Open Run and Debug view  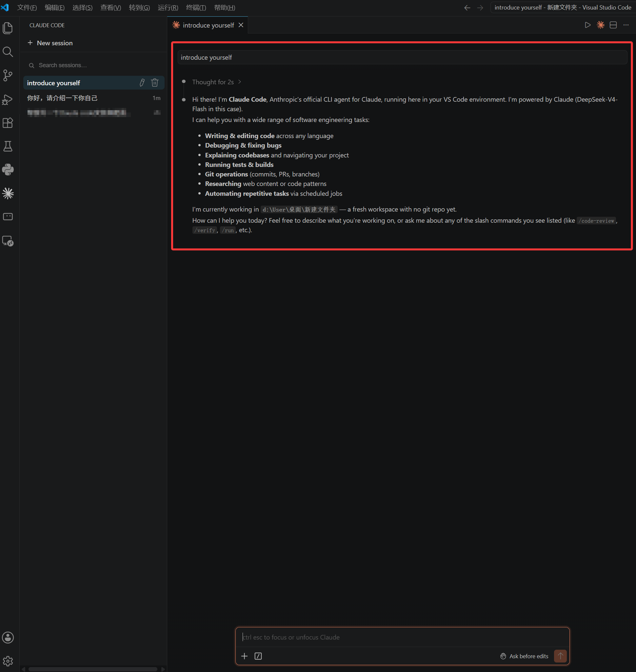pos(8,99)
